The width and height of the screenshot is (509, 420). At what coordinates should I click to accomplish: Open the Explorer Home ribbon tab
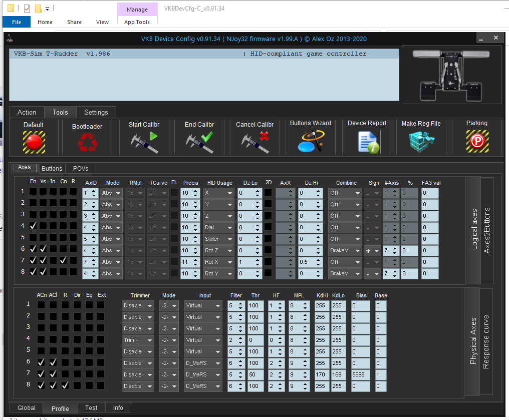(x=45, y=22)
